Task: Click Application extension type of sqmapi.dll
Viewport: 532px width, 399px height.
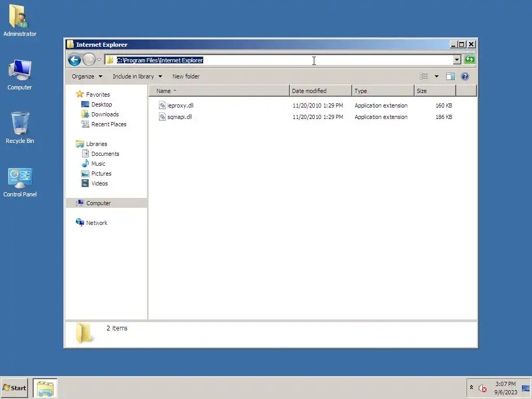Action: 381,117
